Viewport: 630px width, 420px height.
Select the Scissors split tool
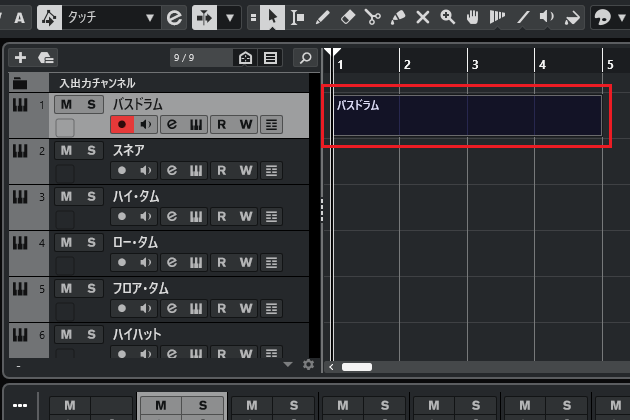[372, 17]
